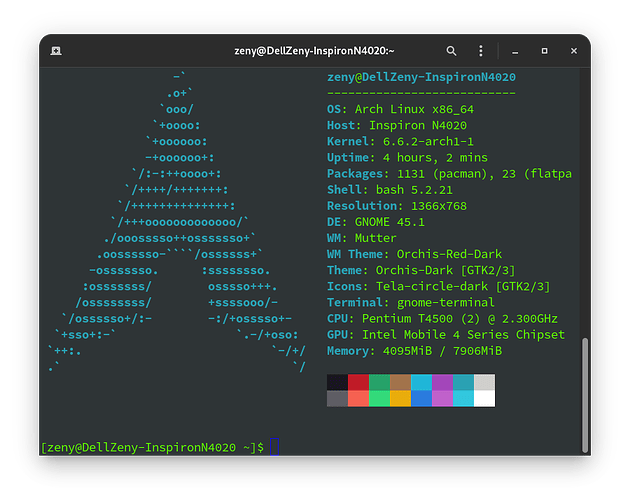Open the three-dot terminal menu
630x499 pixels.
click(x=481, y=51)
